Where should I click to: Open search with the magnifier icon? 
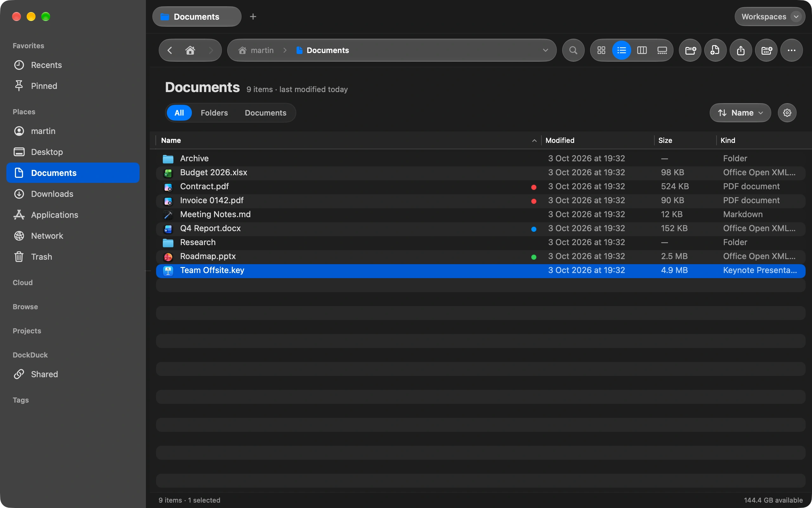573,50
